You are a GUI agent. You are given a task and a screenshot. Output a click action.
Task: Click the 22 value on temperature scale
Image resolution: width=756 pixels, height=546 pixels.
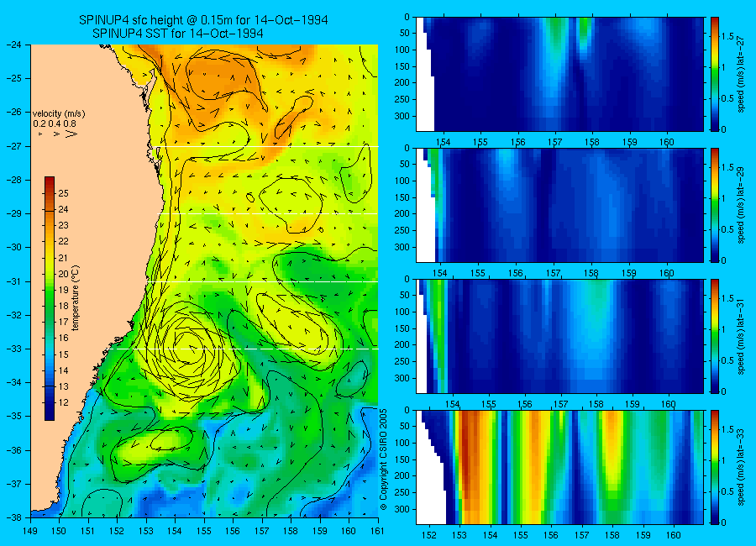(x=63, y=242)
